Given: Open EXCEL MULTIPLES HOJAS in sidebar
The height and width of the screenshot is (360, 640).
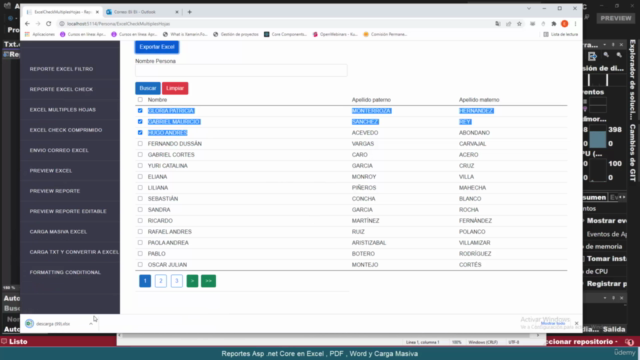Looking at the screenshot, I should pyautogui.click(x=62, y=110).
